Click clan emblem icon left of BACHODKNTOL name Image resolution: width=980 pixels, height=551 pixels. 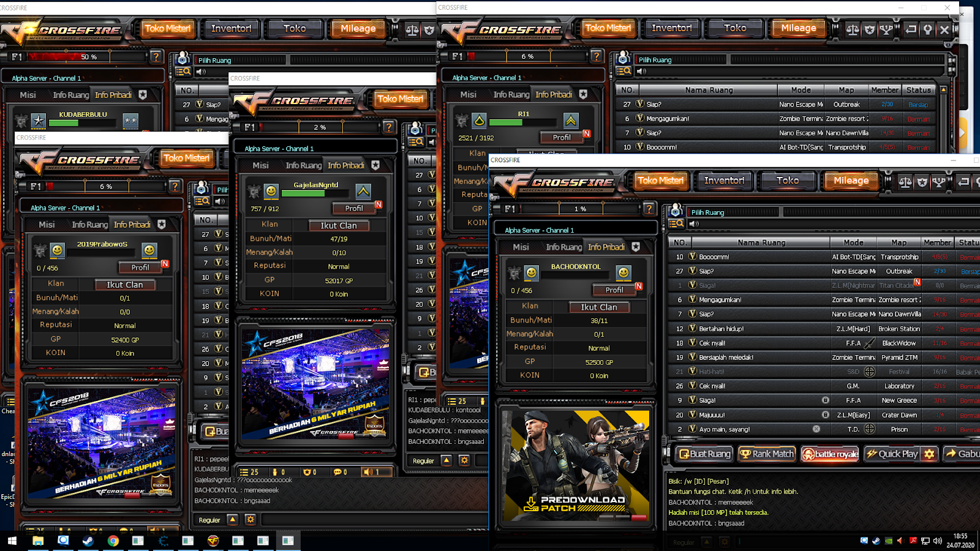click(x=514, y=272)
